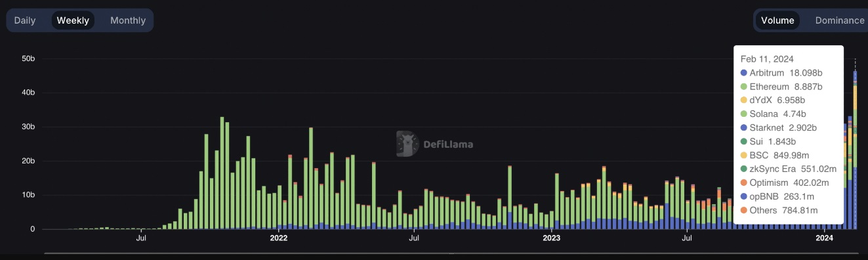Click the dYdX yellow dot in tooltip

(x=743, y=100)
